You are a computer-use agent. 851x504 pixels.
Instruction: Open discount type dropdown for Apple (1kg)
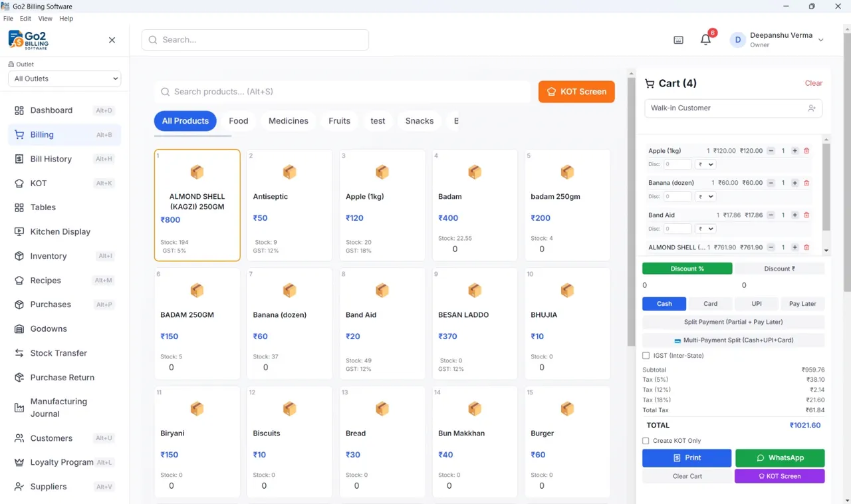tap(705, 164)
